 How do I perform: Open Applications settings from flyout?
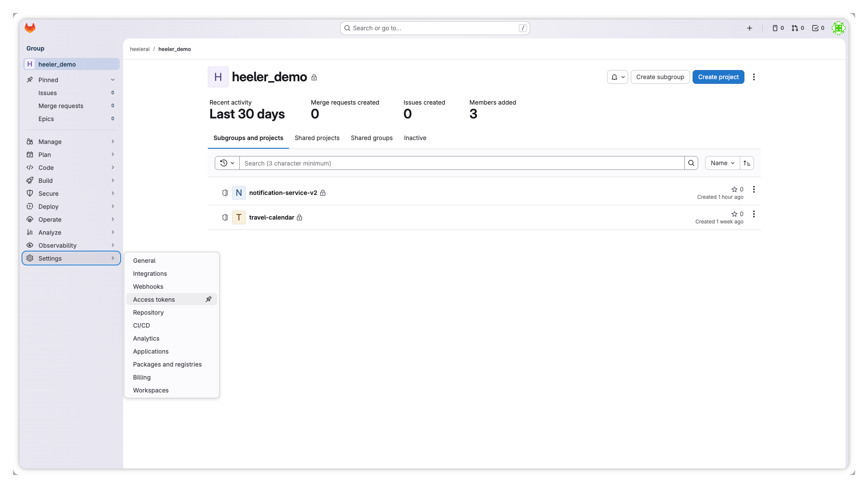click(x=172, y=351)
